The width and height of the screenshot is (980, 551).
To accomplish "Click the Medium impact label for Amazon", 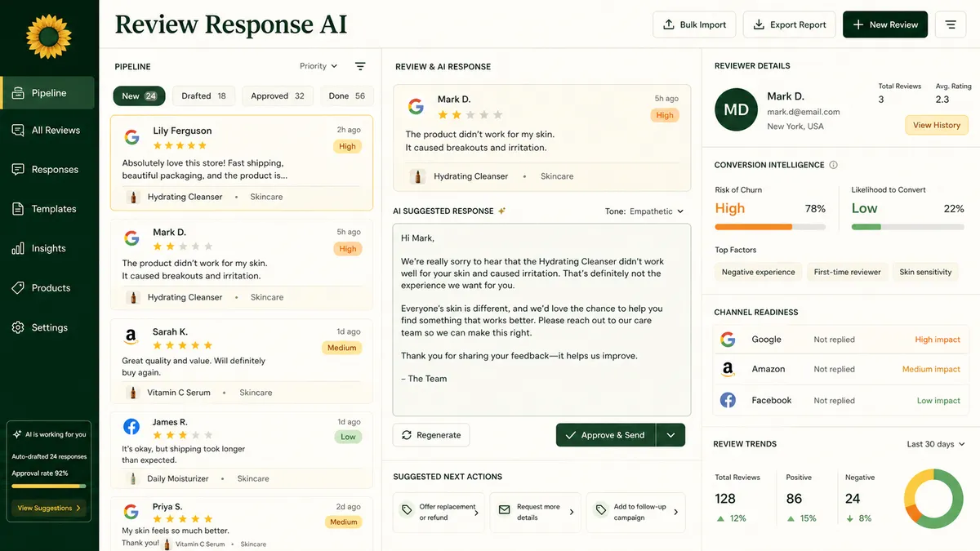I will point(931,369).
